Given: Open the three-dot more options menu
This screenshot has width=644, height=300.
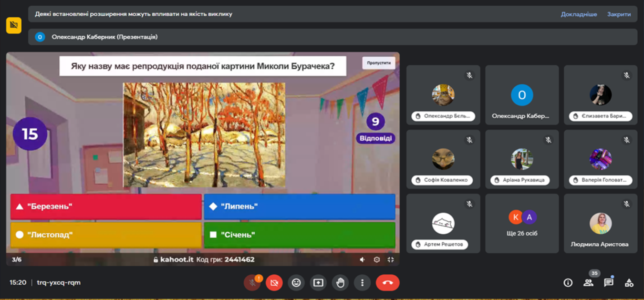Looking at the screenshot, I should pyautogui.click(x=362, y=283).
